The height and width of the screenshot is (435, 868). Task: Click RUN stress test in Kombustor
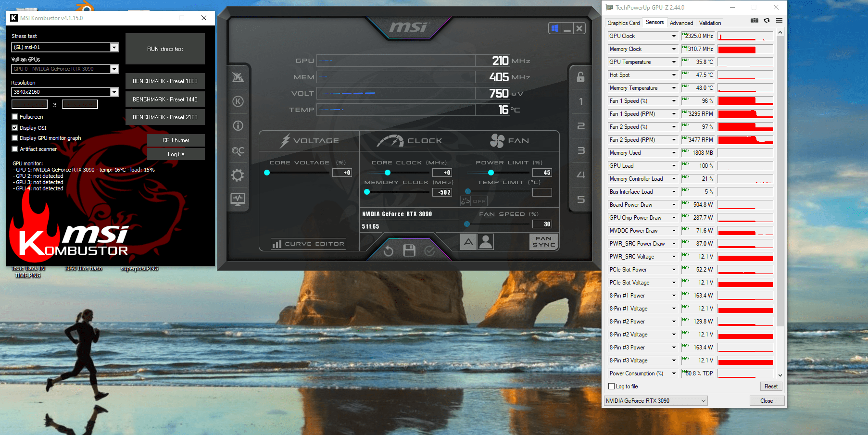[x=165, y=49]
